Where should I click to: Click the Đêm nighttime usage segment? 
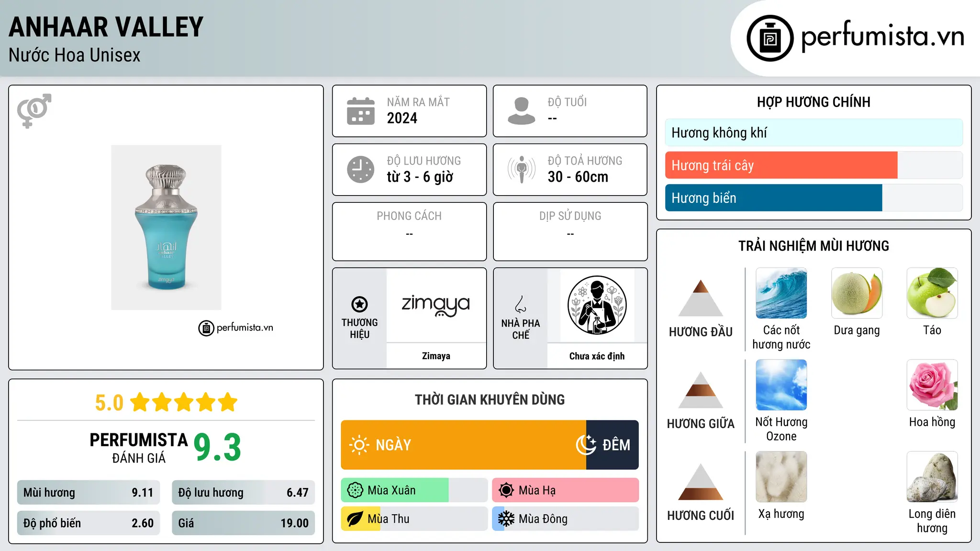612,445
